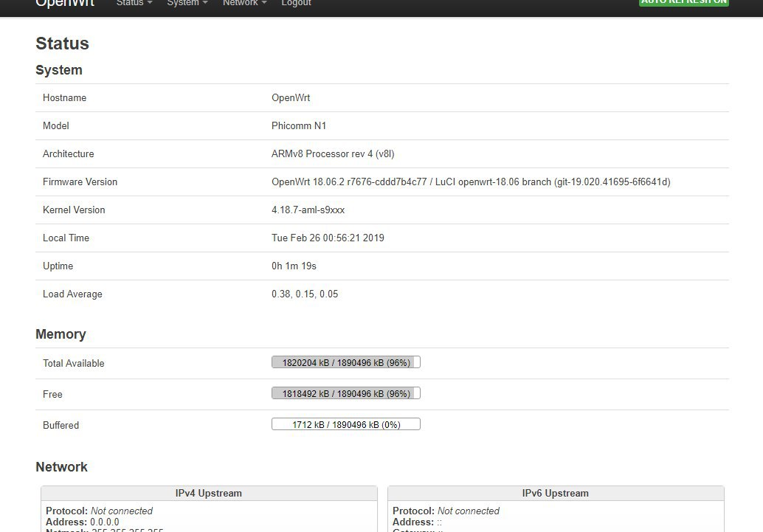The width and height of the screenshot is (763, 532).
Task: Open the Status dropdown menu
Action: [134, 3]
